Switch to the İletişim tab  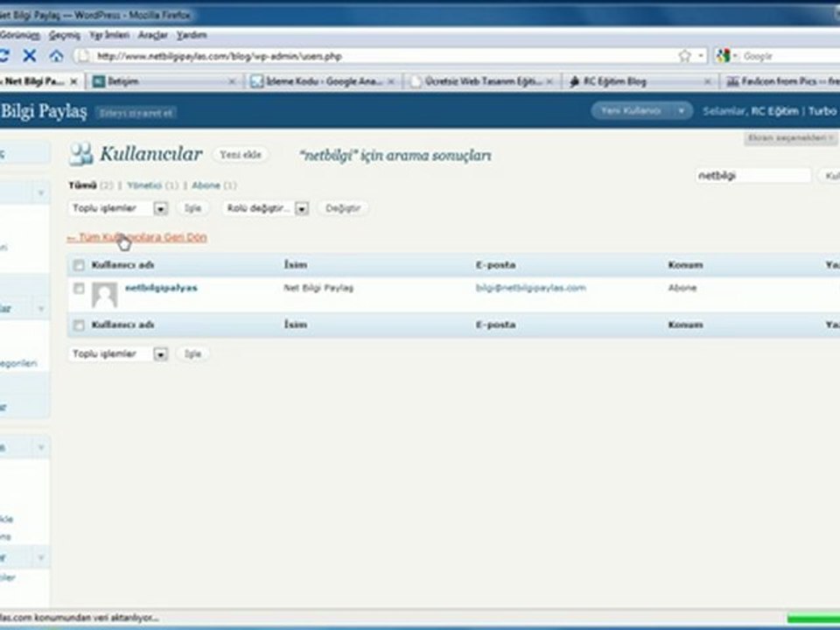click(164, 81)
